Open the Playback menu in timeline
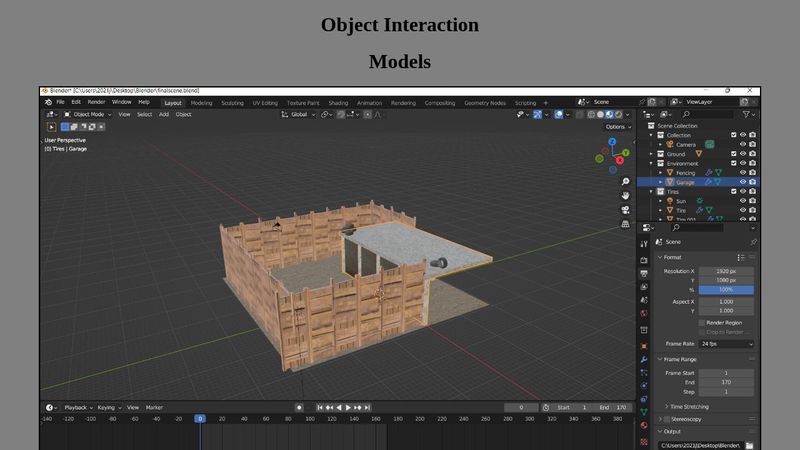The image size is (800, 450). [x=78, y=408]
